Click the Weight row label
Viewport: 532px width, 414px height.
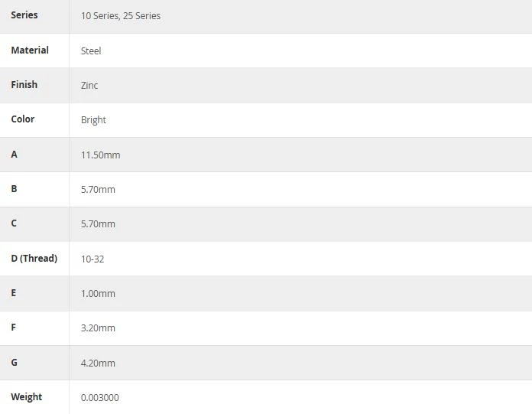tap(27, 397)
